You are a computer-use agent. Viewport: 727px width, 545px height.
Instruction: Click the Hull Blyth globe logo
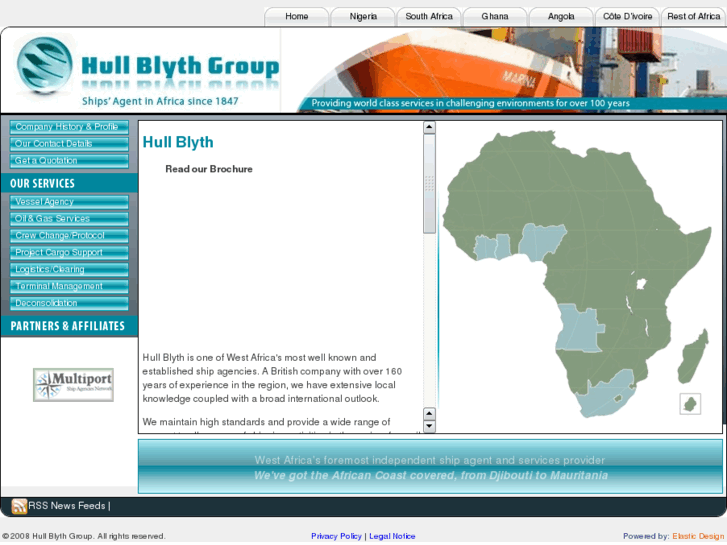coord(44,65)
